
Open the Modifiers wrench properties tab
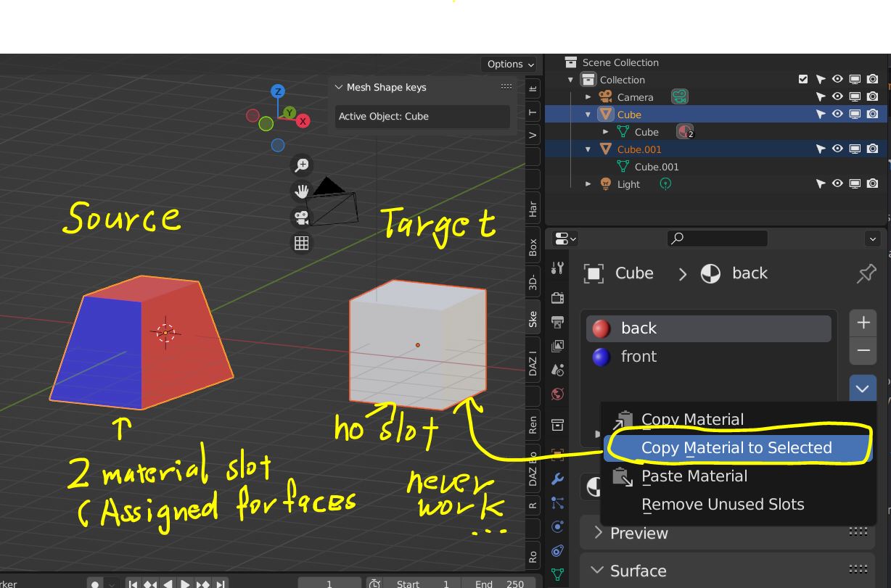point(558,479)
